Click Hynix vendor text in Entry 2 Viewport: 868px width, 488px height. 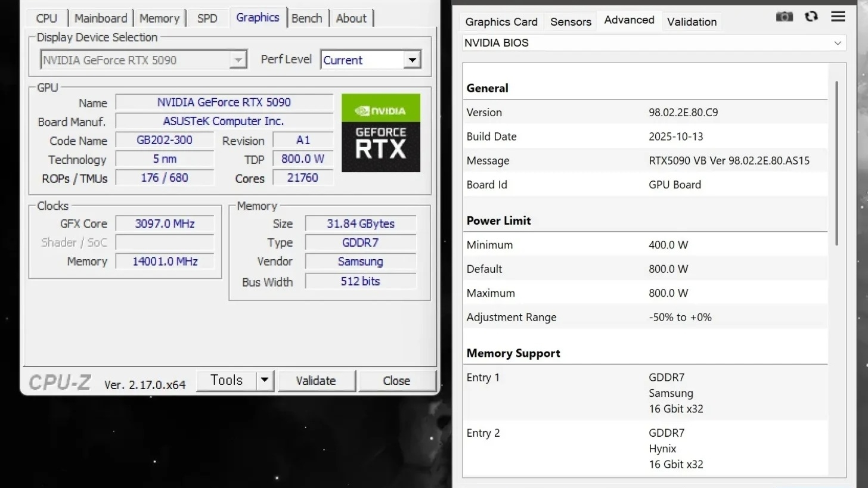(662, 449)
